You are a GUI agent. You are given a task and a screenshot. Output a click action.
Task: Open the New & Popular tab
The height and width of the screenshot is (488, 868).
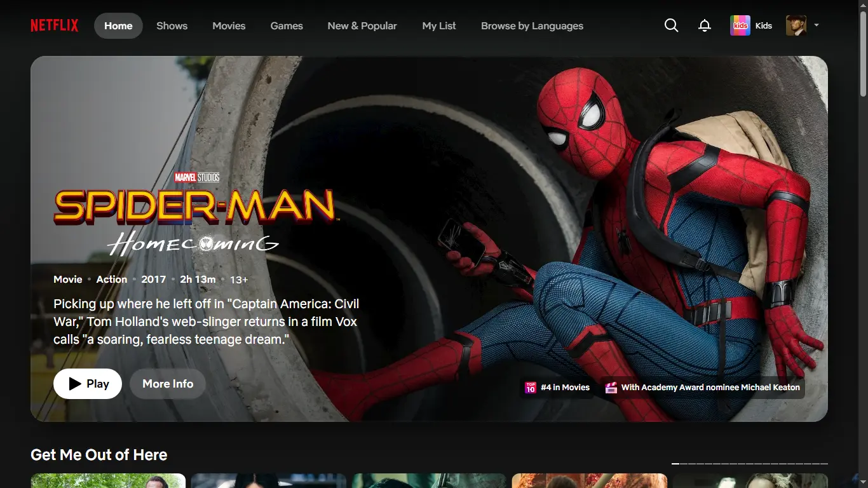362,25
